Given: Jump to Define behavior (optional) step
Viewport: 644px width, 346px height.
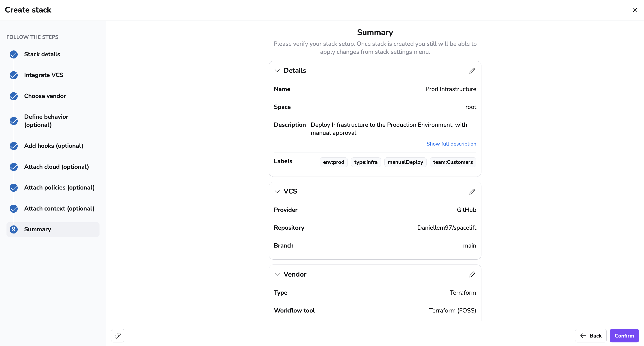Looking at the screenshot, I should point(46,121).
